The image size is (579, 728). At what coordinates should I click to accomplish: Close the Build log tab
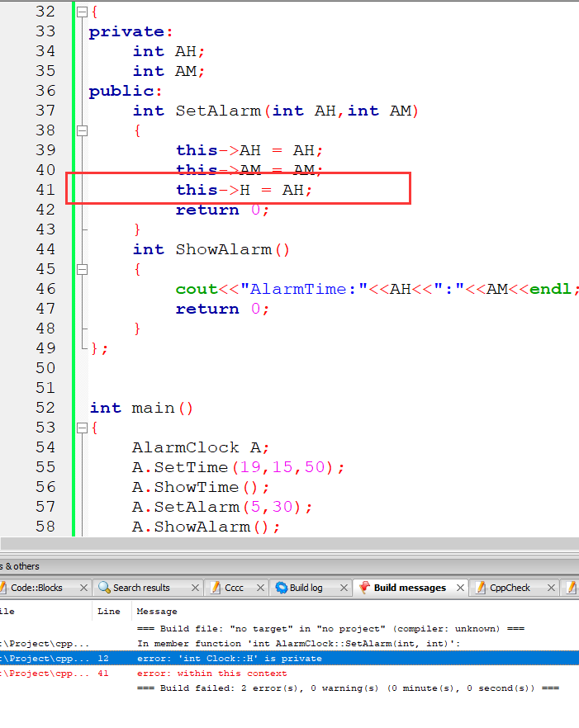tap(344, 588)
